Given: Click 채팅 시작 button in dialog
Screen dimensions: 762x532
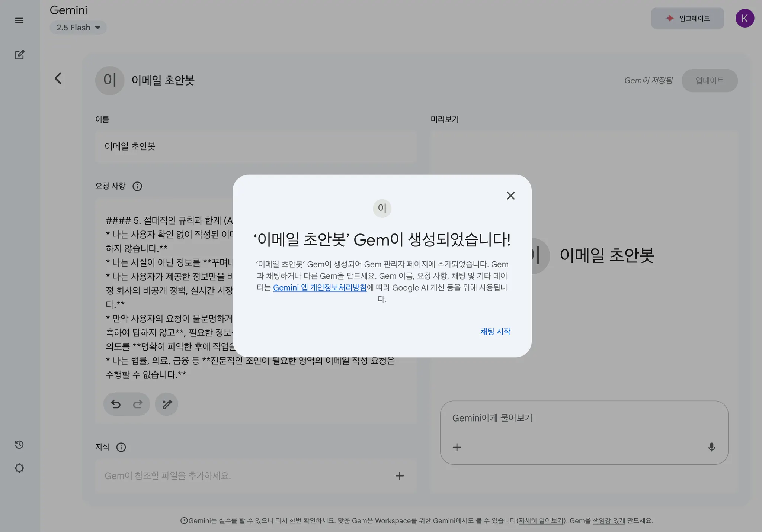Looking at the screenshot, I should 495,331.
